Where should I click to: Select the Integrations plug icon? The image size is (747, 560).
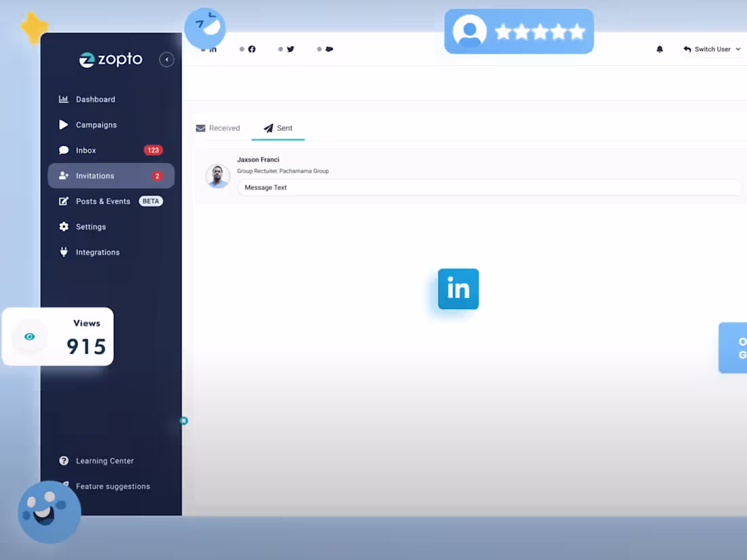(63, 252)
